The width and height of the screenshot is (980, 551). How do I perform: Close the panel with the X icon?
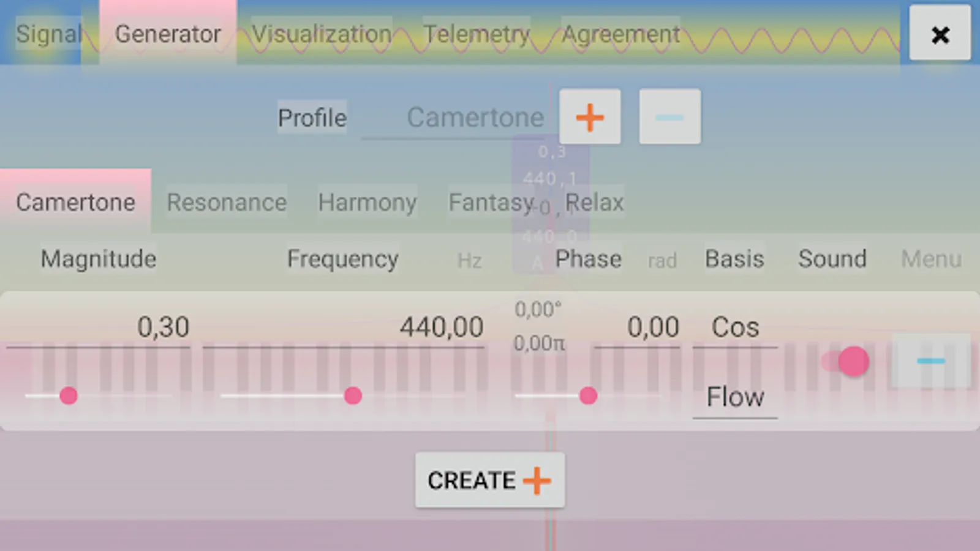click(940, 34)
